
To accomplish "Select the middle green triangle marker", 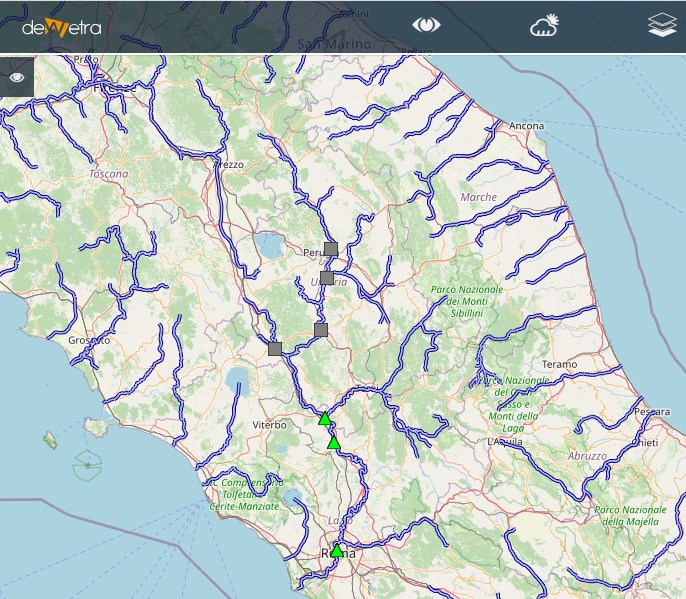I will pyautogui.click(x=333, y=442).
